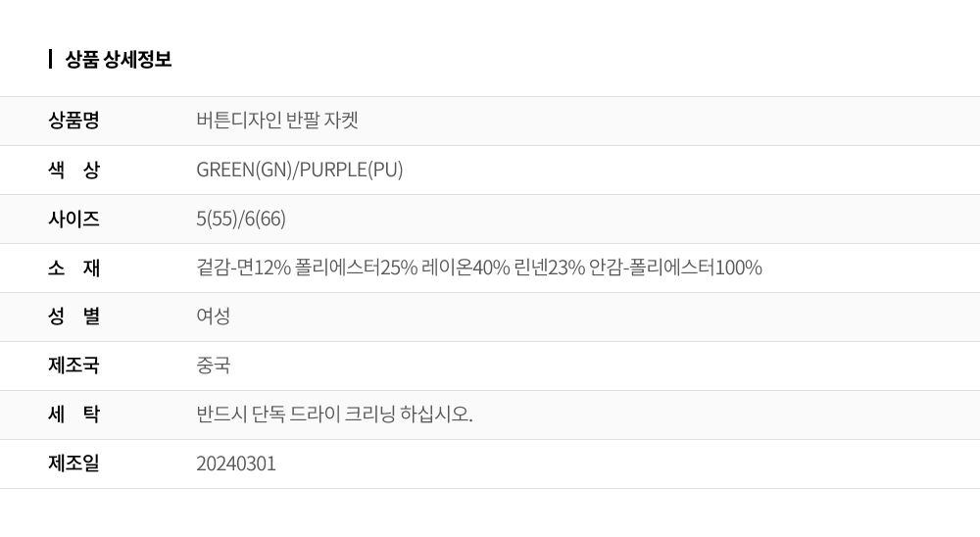This screenshot has height=537, width=980.
Task: Click the vertical bar before 상품 상세정보
Action: (x=50, y=60)
